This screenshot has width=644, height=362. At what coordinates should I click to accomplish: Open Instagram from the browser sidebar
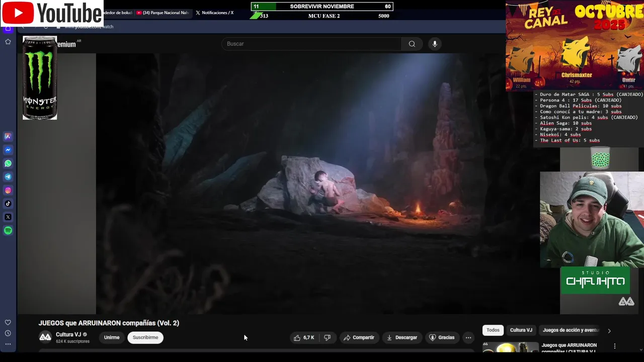8,190
